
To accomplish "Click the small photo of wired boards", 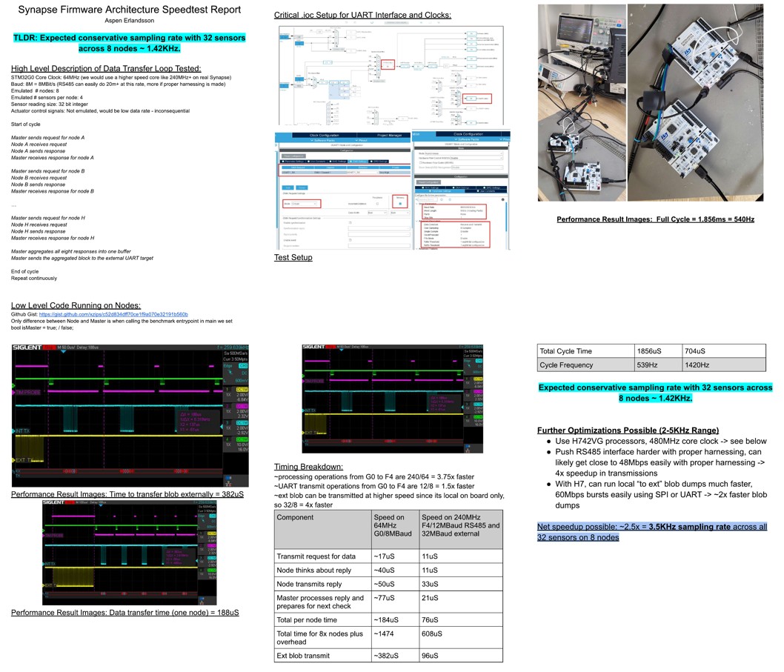I will click(581, 157).
